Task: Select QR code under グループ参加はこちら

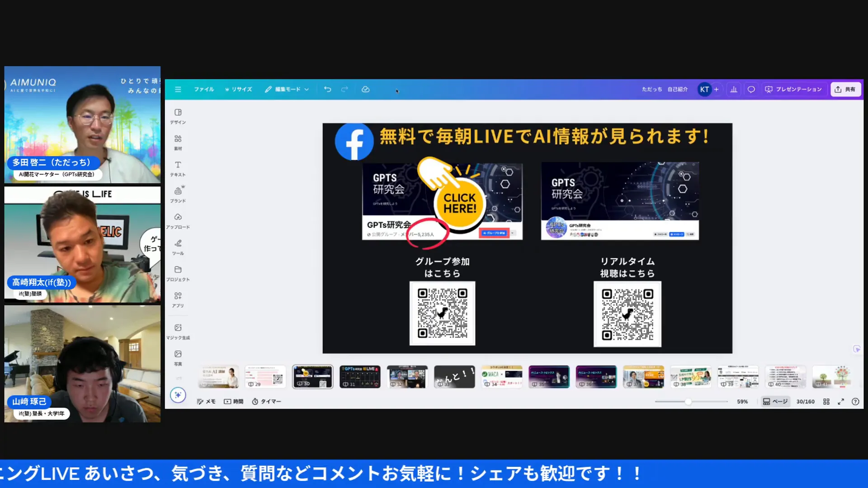Action: tap(442, 314)
